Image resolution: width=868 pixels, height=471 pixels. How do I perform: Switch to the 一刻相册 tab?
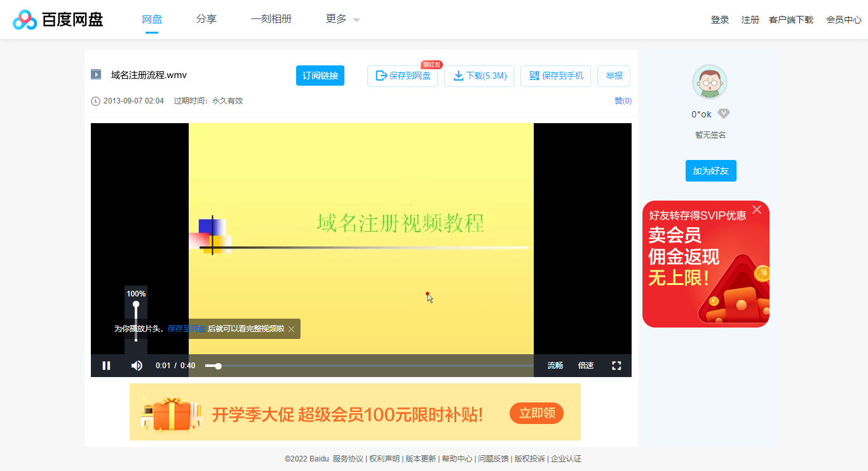tap(271, 19)
